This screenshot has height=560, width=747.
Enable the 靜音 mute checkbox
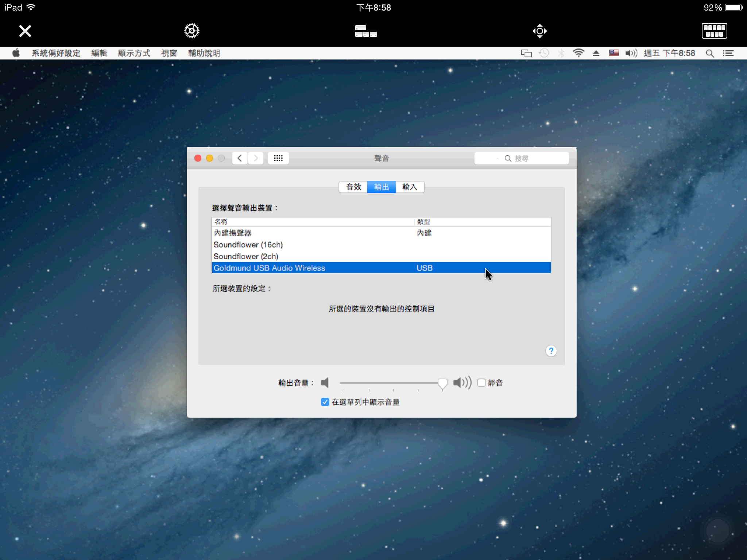481,383
